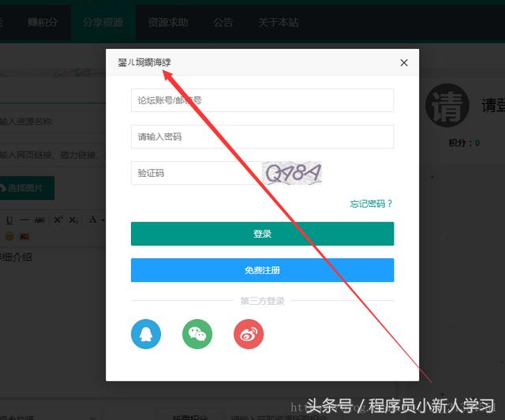
Task: Toggle superscript in the editor toolbar
Action: [58, 220]
